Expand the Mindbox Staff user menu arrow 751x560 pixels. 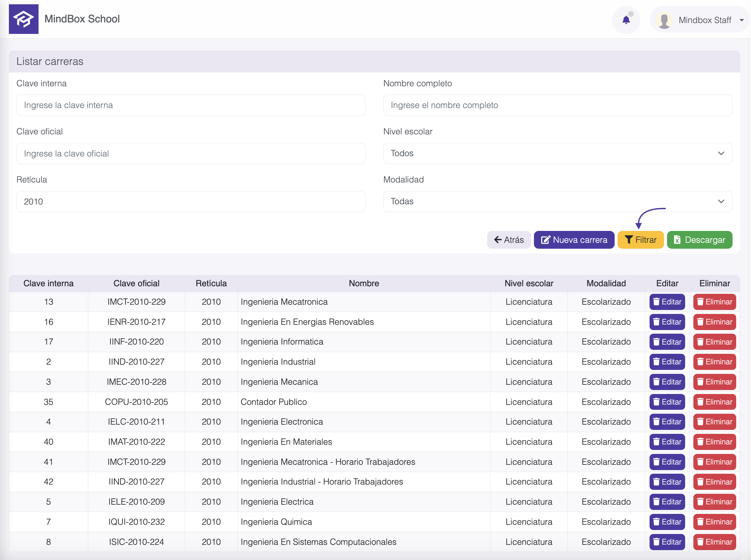point(741,20)
